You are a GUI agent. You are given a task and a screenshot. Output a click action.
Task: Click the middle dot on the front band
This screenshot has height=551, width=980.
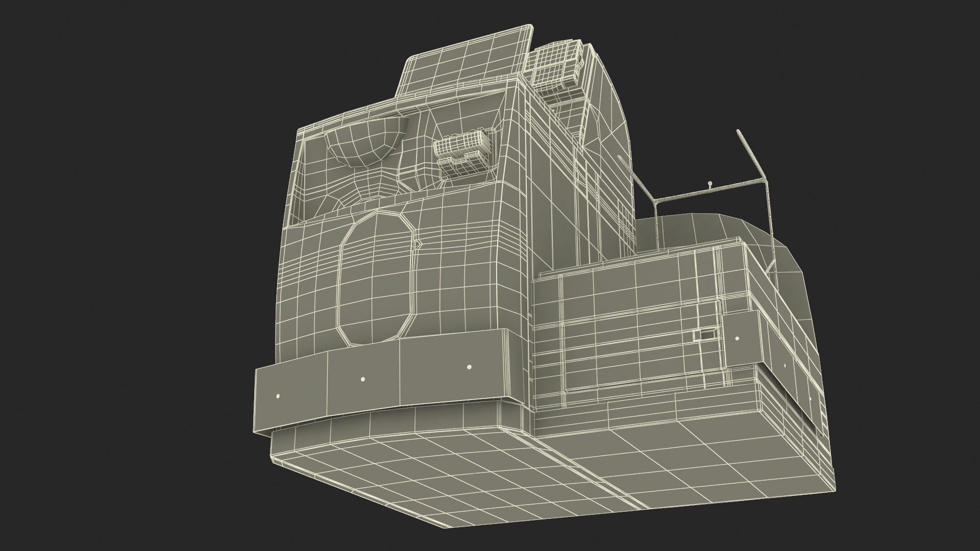coord(363,379)
